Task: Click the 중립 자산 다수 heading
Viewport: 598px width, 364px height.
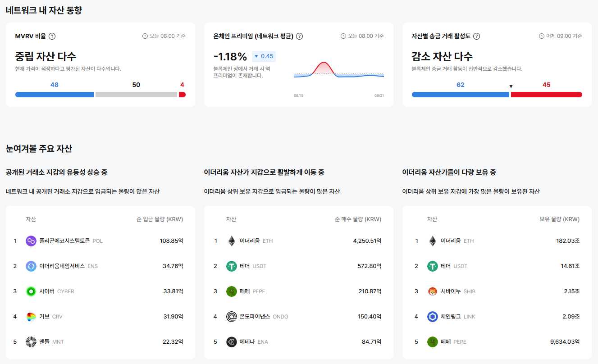Action: coord(46,56)
